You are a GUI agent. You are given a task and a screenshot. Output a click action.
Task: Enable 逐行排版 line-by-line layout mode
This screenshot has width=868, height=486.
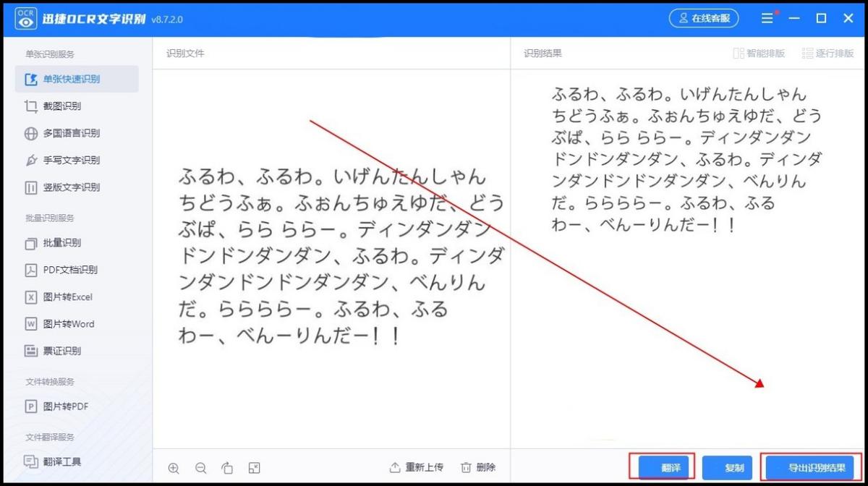[x=827, y=53]
